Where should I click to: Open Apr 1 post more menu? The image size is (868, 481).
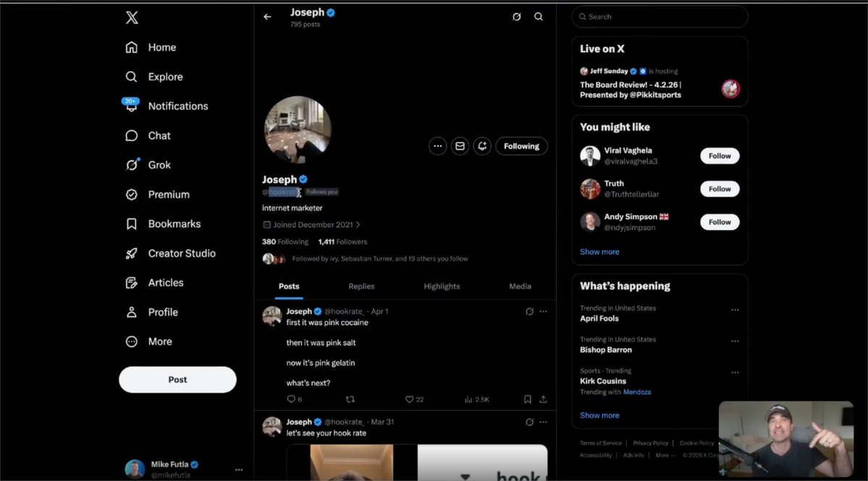tap(544, 311)
